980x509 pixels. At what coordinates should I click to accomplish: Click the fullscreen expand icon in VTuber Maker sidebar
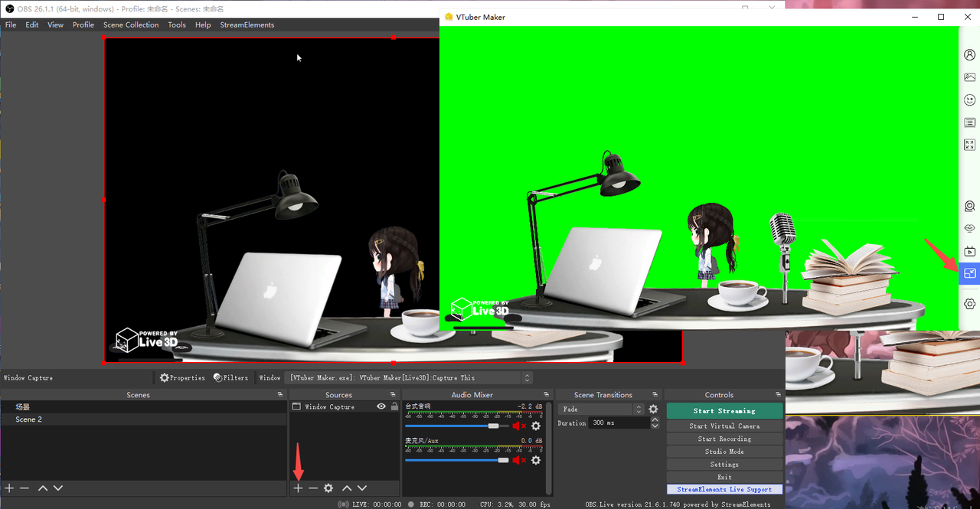(969, 145)
